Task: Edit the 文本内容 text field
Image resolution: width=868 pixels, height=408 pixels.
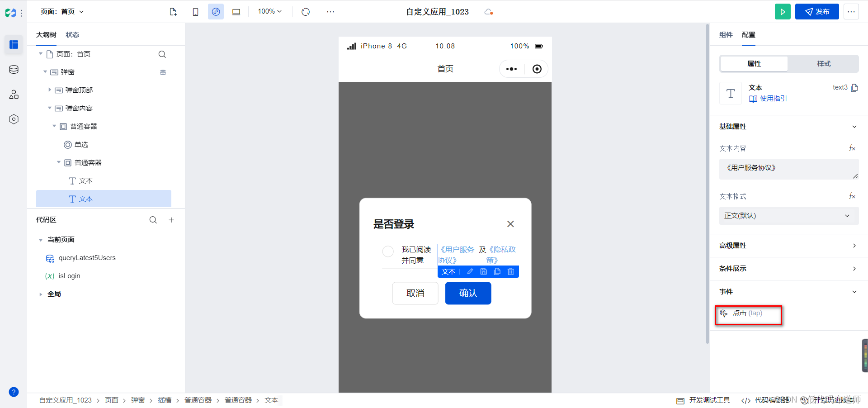Action: tap(788, 169)
